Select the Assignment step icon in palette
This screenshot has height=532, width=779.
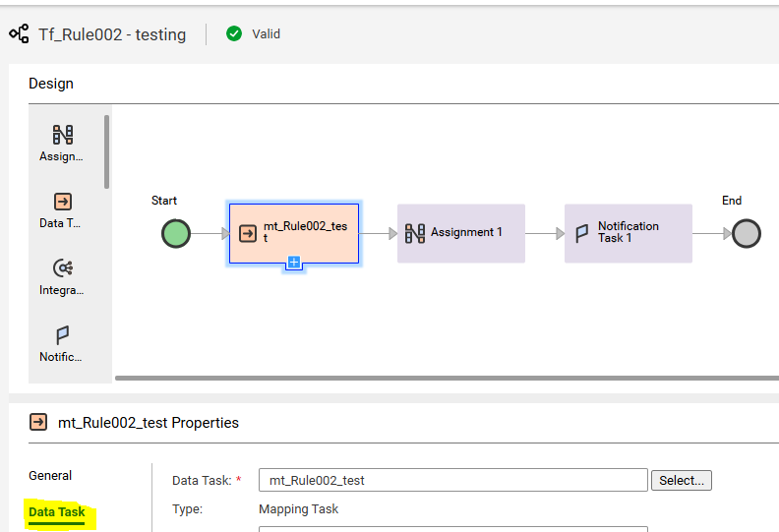(63, 135)
